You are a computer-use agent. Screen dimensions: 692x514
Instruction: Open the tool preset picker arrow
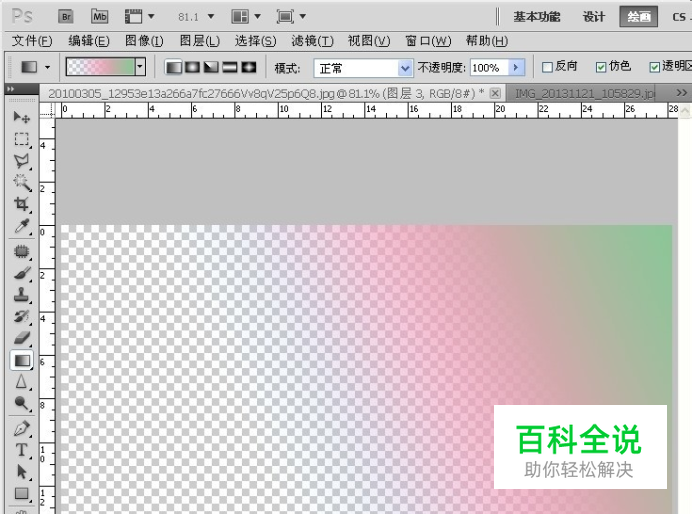47,68
